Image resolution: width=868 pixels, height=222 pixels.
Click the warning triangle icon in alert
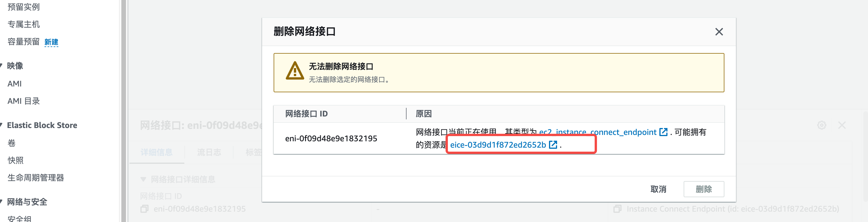coord(295,71)
